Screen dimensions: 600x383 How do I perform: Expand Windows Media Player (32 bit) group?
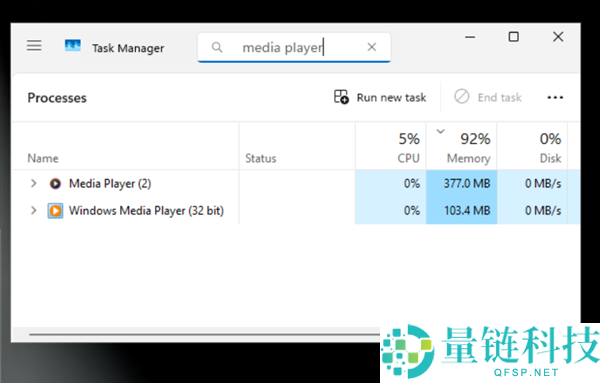pos(34,210)
